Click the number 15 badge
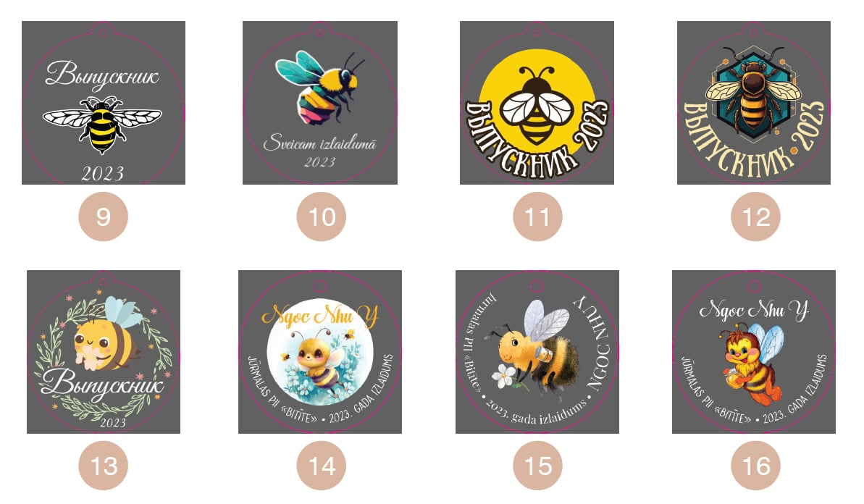 pos(538,466)
